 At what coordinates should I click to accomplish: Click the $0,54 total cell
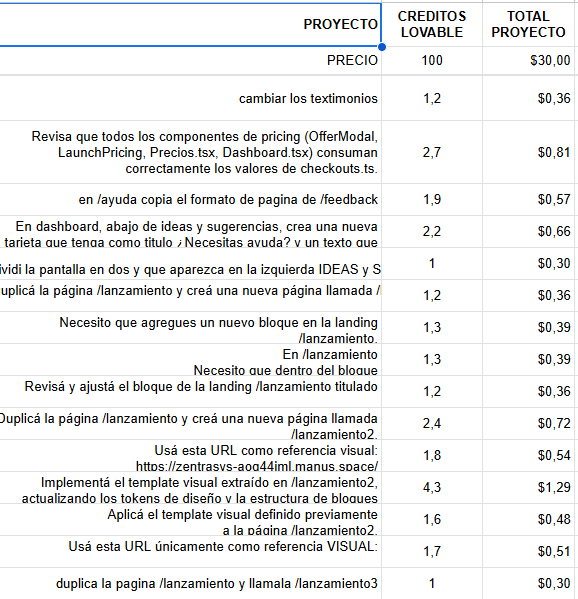pos(528,456)
